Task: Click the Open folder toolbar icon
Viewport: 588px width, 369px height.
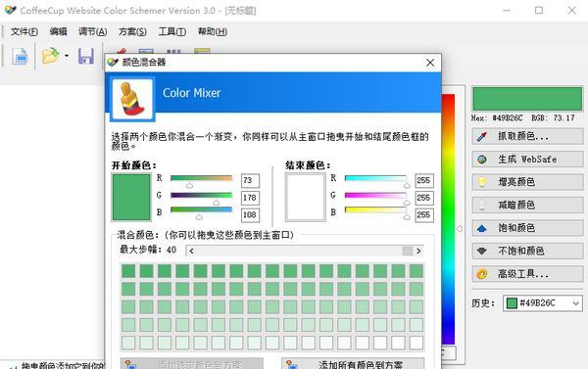Action: tap(51, 56)
